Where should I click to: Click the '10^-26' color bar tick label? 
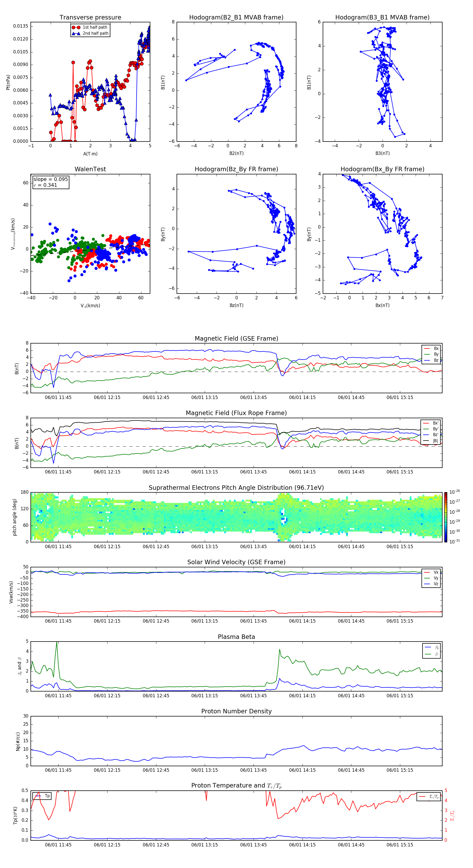click(x=455, y=492)
